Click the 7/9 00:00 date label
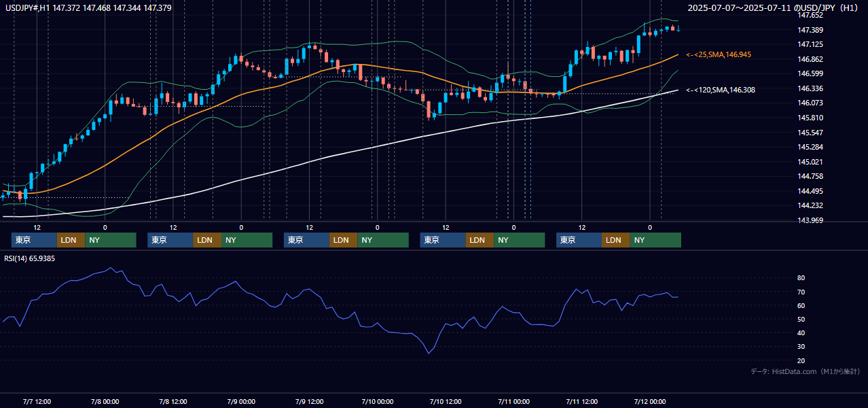 point(241,401)
